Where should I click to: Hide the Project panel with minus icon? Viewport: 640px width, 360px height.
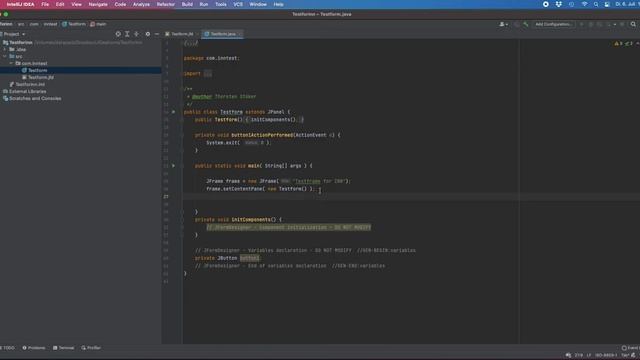157,34
